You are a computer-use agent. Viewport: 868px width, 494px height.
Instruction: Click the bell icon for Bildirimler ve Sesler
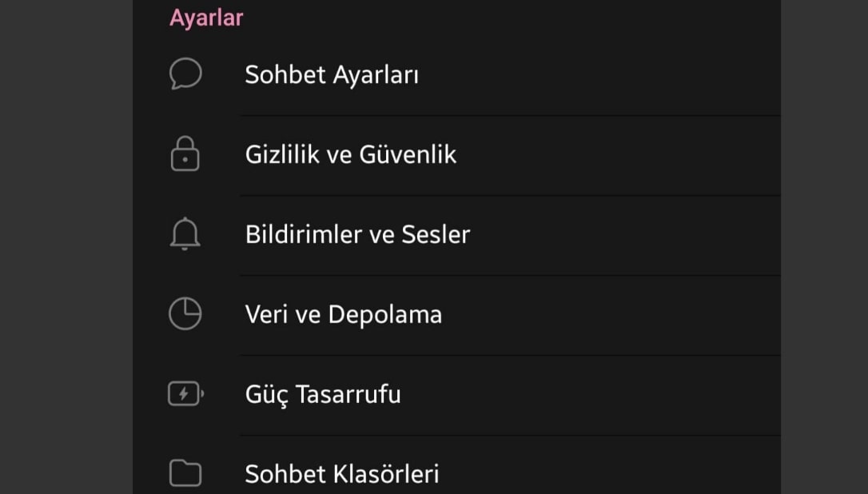(x=185, y=233)
